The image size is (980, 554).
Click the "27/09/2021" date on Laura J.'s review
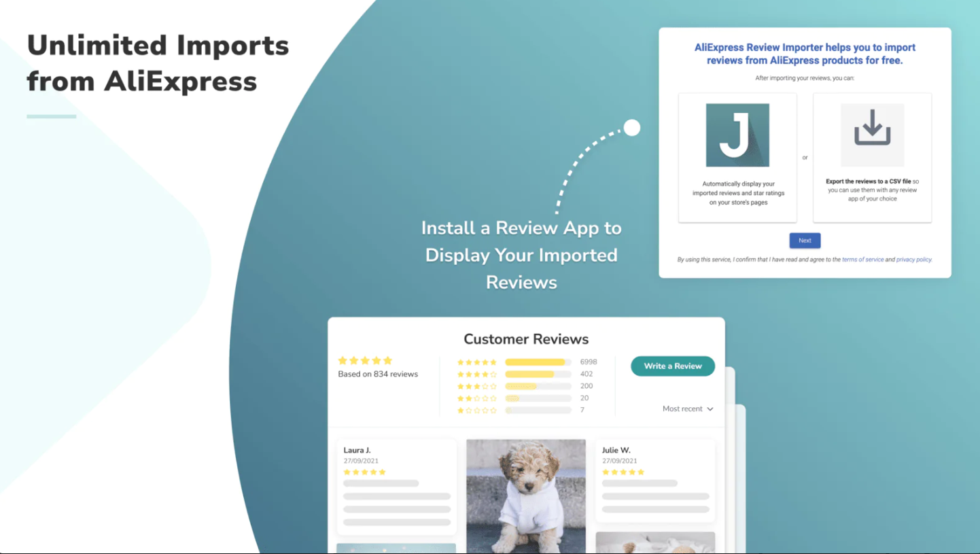[x=360, y=461]
